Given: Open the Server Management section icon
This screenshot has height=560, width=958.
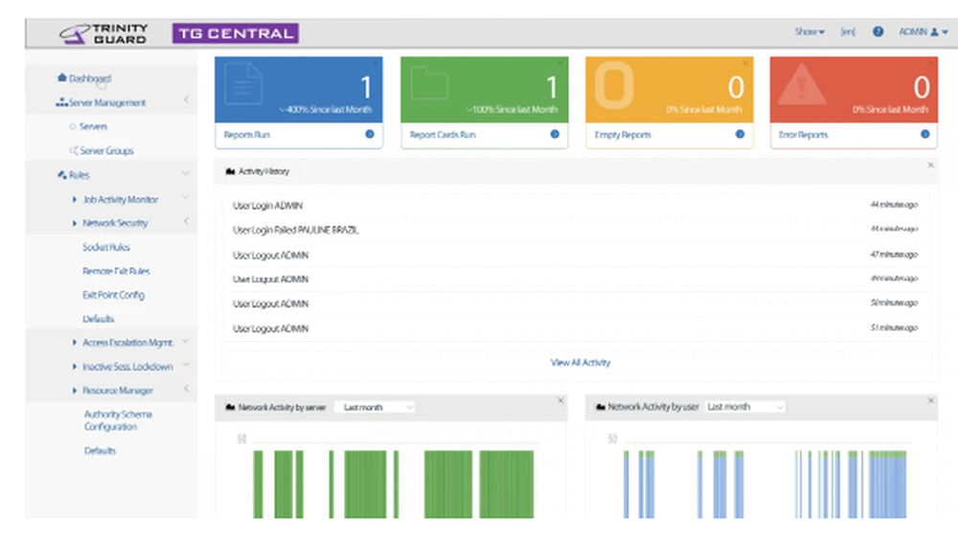Looking at the screenshot, I should pyautogui.click(x=59, y=101).
